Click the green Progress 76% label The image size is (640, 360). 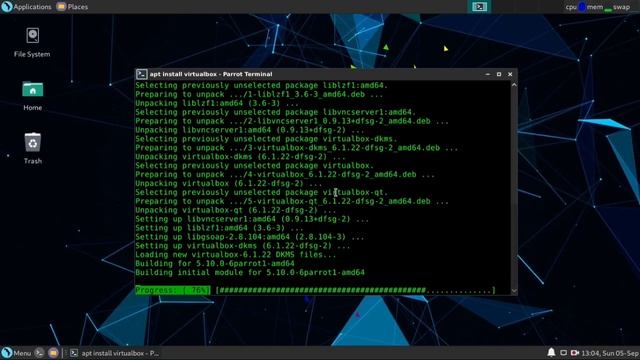173,290
